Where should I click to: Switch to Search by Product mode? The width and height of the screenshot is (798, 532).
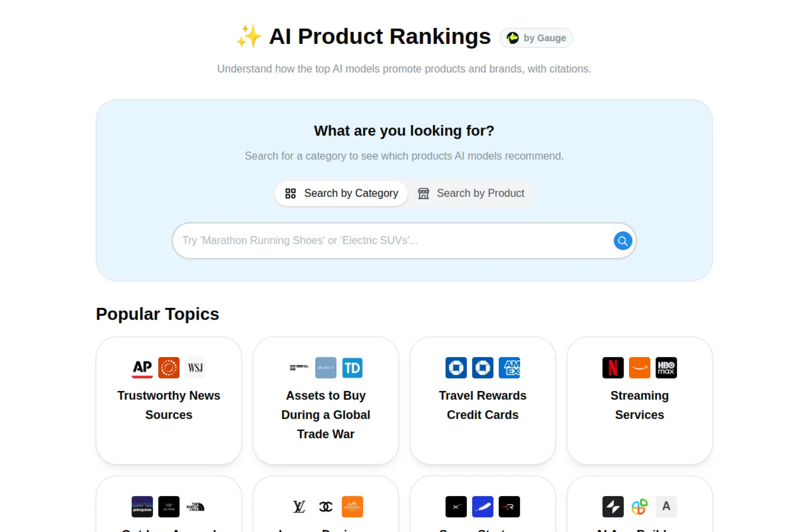(472, 193)
